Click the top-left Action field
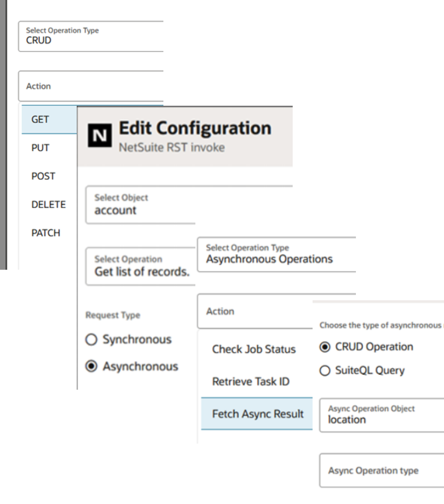The width and height of the screenshot is (444, 504). pos(91,86)
